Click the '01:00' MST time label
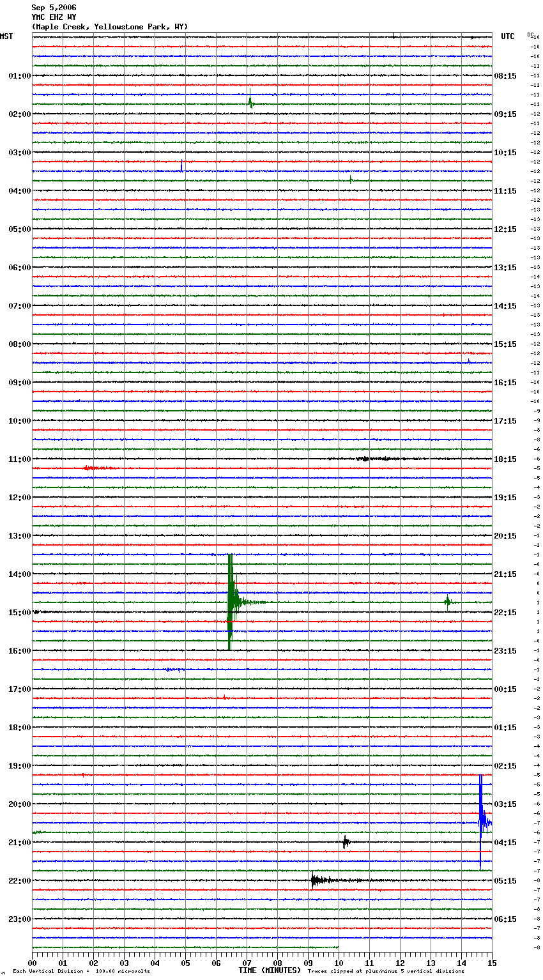Screen dimensions: 543x980 point(19,76)
